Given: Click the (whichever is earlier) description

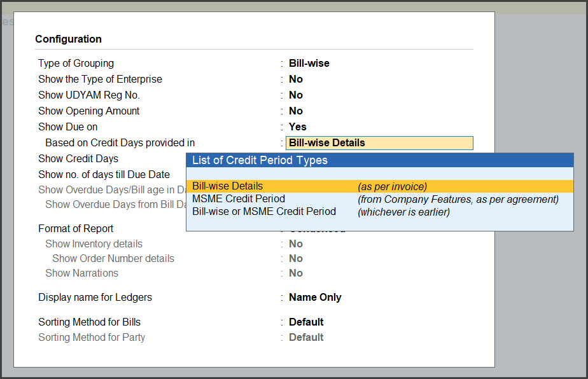Looking at the screenshot, I should tap(403, 212).
